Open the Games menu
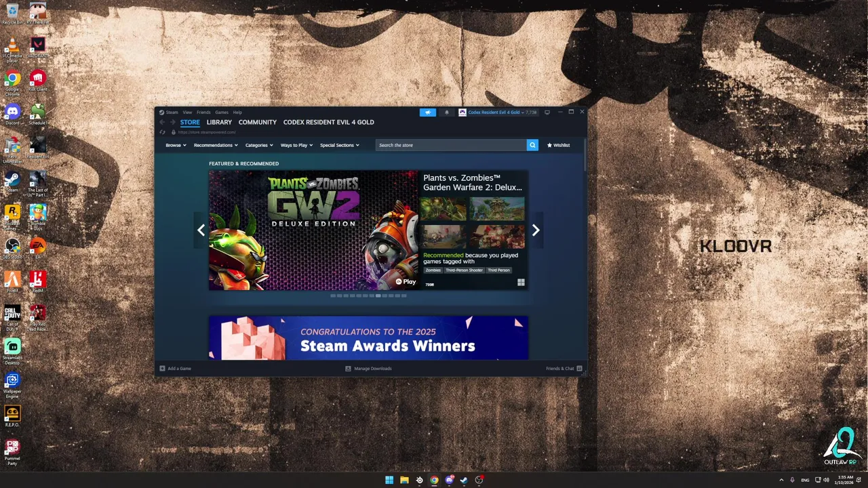The image size is (868, 488). click(x=222, y=113)
